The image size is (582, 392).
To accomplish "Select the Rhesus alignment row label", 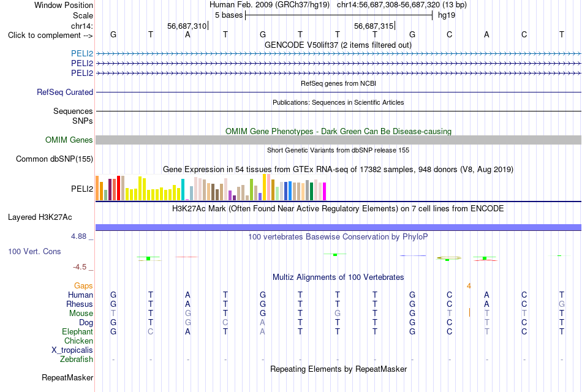I will 80,304.
